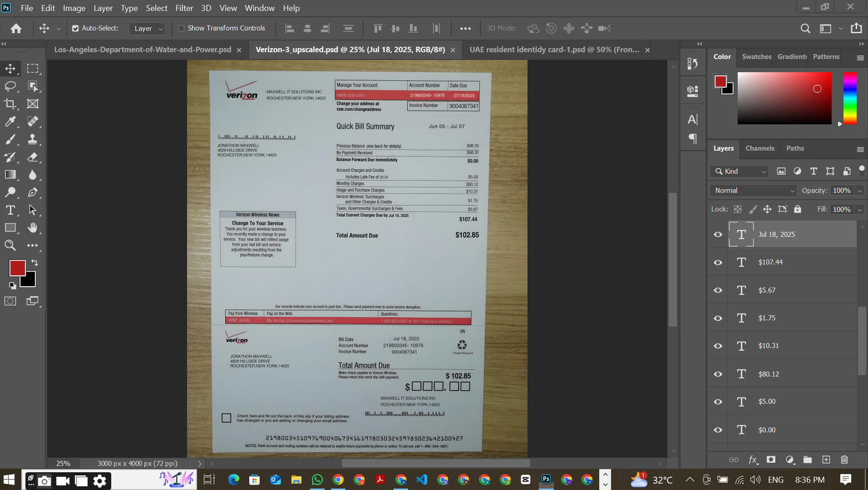Select the Frame tool

[x=33, y=104]
